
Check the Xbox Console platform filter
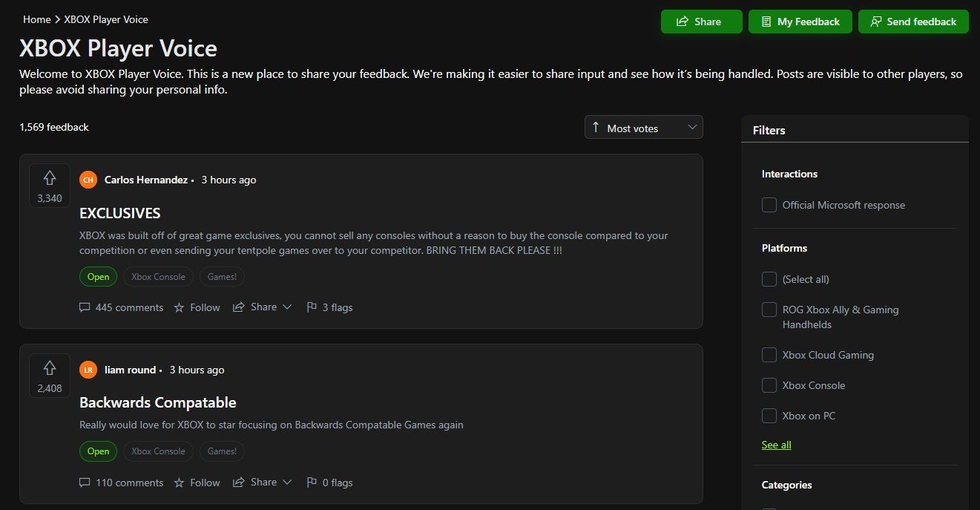[x=769, y=385]
